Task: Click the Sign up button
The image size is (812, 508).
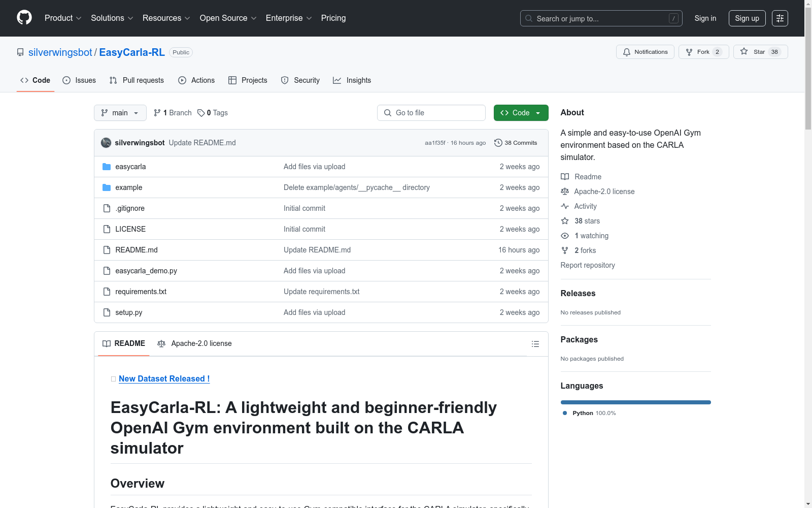Action: click(747, 18)
